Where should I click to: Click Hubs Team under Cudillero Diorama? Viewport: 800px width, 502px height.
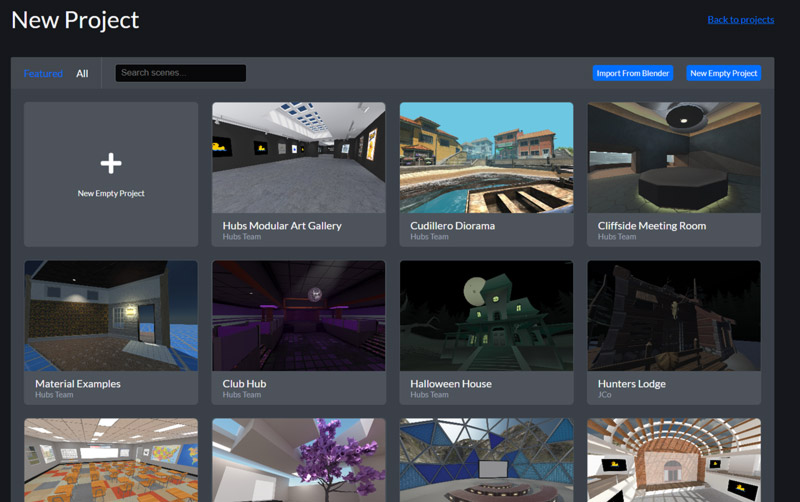[429, 237]
